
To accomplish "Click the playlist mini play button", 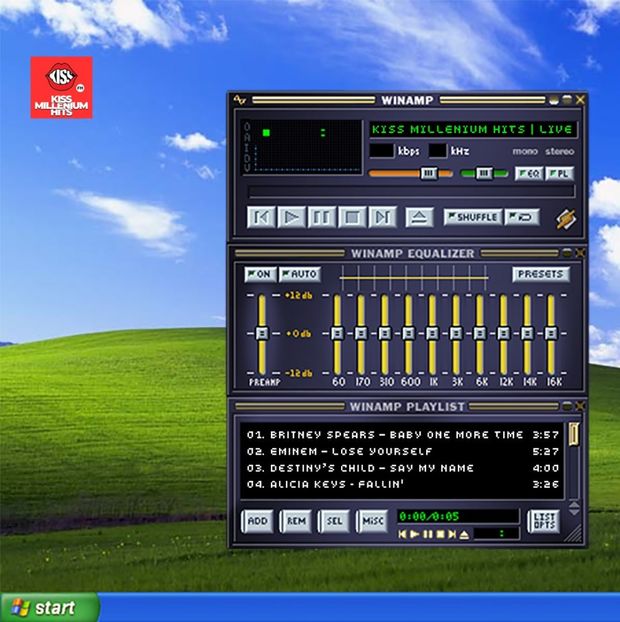I will click(x=415, y=534).
